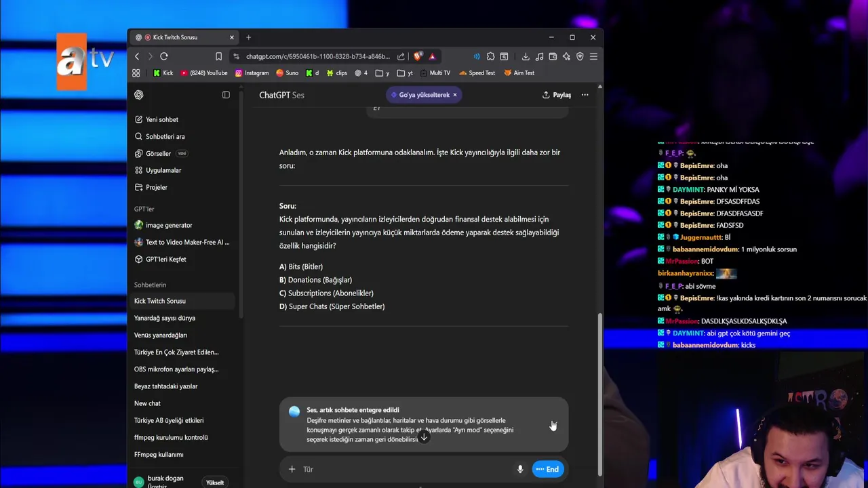
Task: Click Yükselt upgrade button
Action: (x=215, y=483)
